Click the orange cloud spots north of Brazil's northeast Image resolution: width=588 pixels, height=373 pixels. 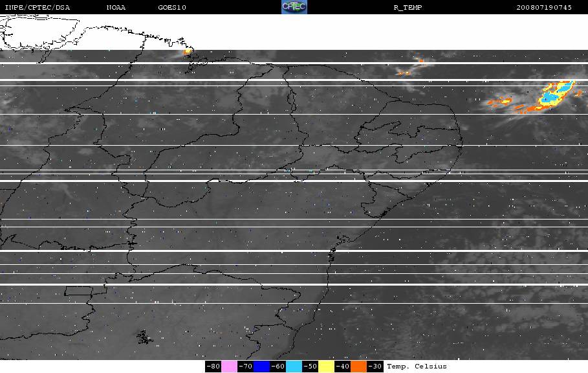tap(411, 67)
